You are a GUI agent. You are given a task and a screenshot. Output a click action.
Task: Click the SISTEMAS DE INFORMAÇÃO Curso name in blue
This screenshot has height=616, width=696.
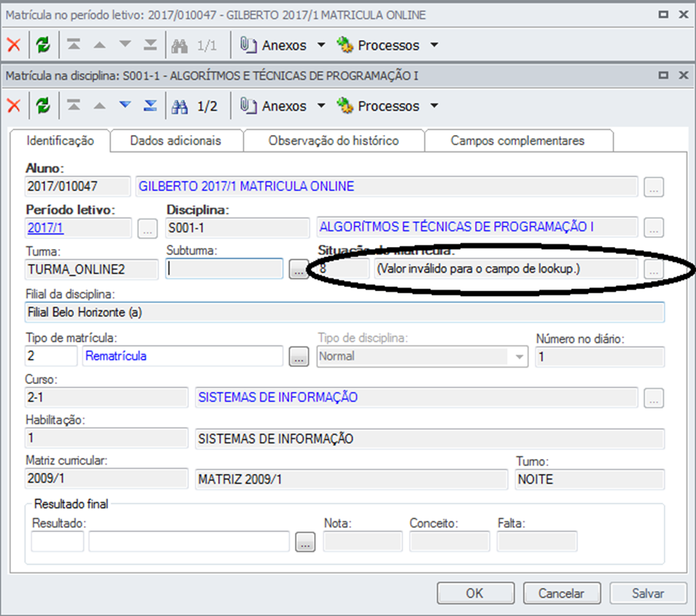[x=278, y=397]
